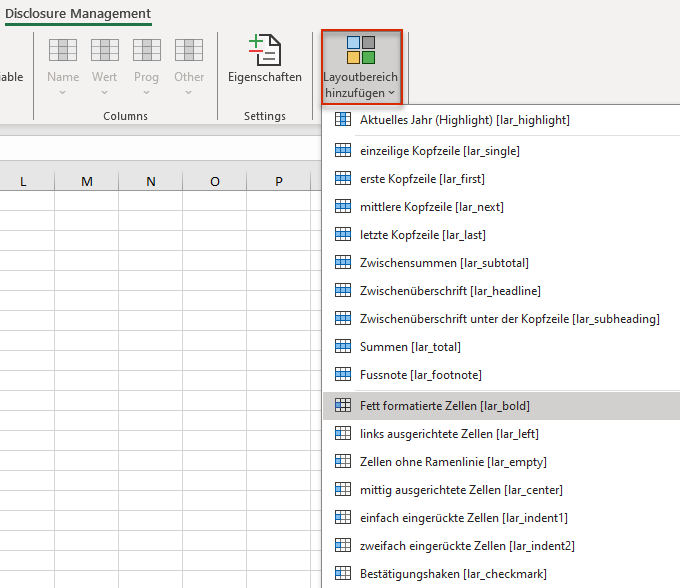The image size is (680, 588).
Task: Choose mittlere Kopfzeile [lar_next]
Action: click(x=501, y=207)
